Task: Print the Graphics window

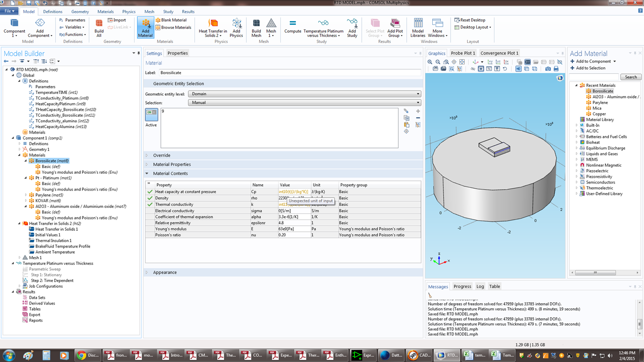Action: tap(556, 69)
